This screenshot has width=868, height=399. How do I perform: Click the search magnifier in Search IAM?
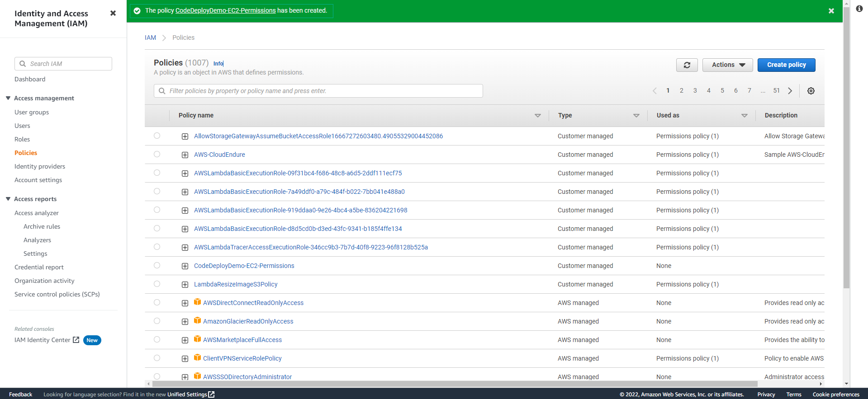point(23,64)
